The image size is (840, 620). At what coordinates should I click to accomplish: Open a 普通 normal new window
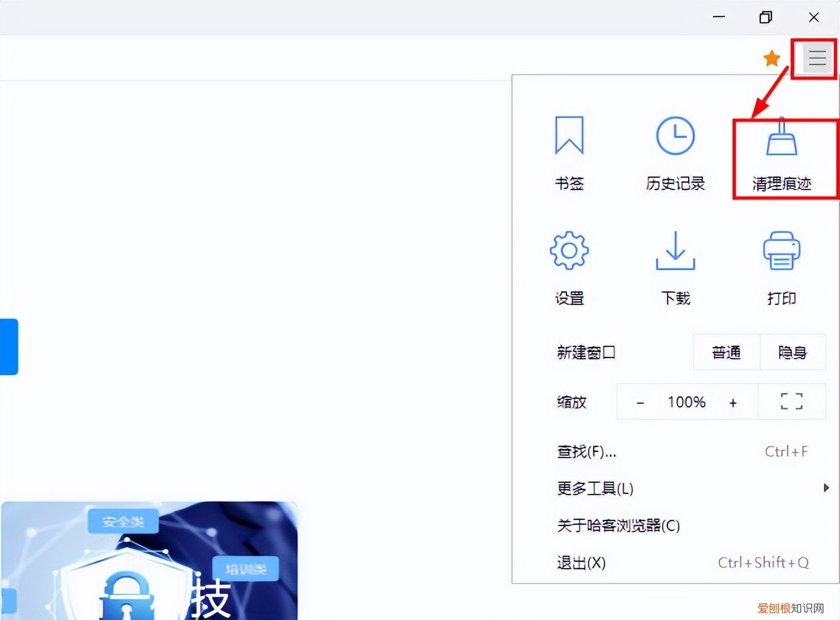(726, 352)
